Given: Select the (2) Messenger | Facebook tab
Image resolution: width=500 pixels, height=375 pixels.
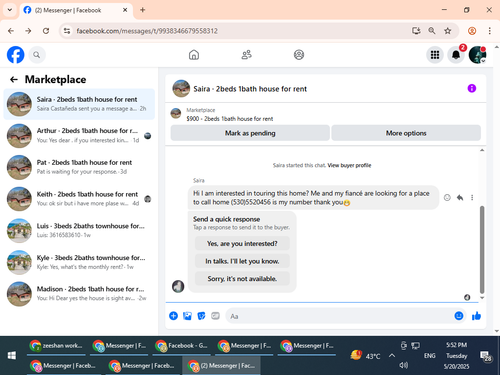Looking at the screenshot, I should click(76, 10).
